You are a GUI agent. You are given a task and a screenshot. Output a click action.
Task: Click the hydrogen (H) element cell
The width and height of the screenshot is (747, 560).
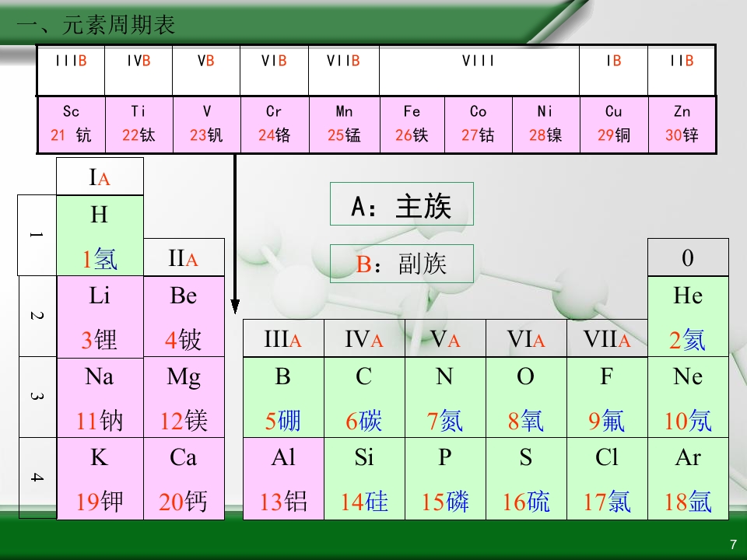tap(100, 236)
